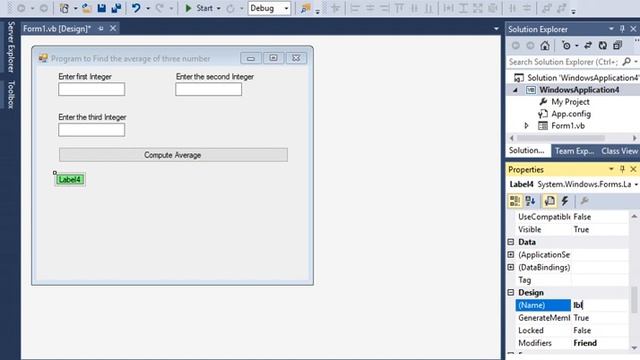Open the Label4 object selector dropdown
This screenshot has width=640, height=360.
point(636,184)
